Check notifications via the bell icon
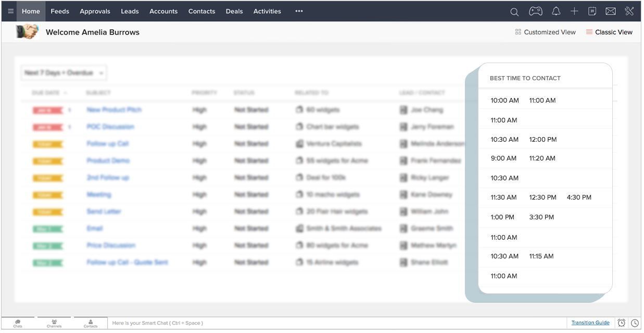 [x=555, y=11]
